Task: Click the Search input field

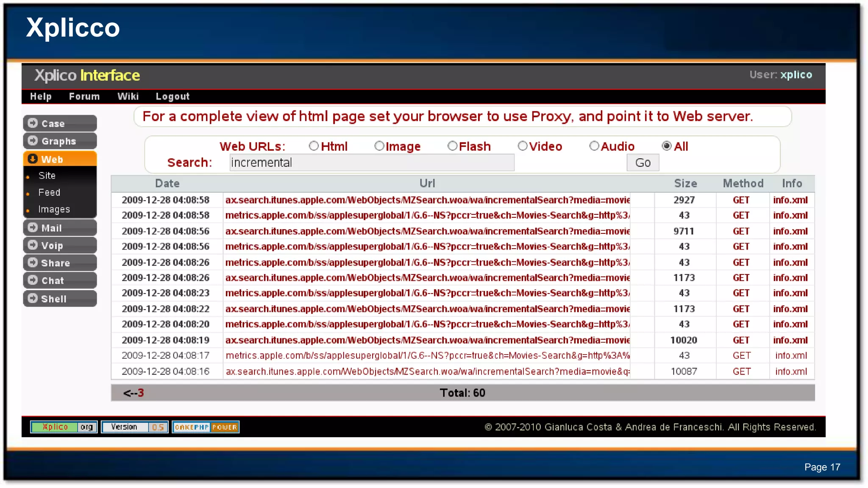Action: pos(372,163)
